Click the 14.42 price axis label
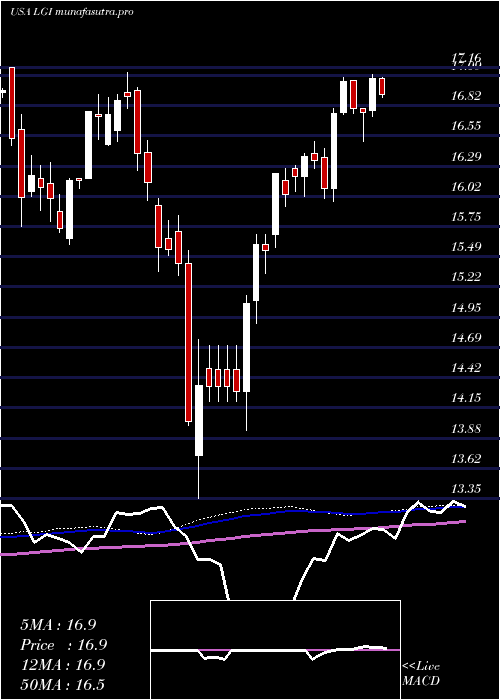 (x=467, y=367)
